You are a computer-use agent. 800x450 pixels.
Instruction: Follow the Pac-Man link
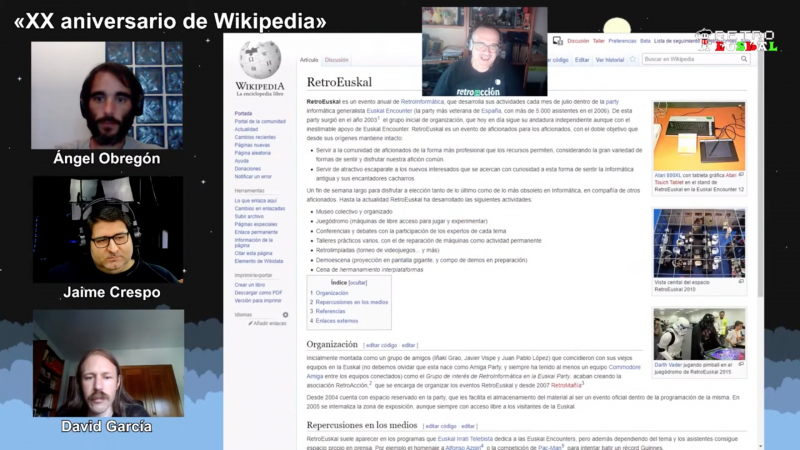point(549,447)
